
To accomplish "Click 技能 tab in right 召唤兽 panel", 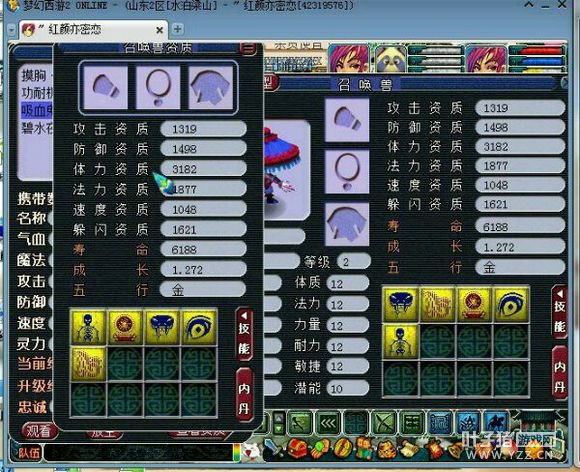I will tap(560, 311).
